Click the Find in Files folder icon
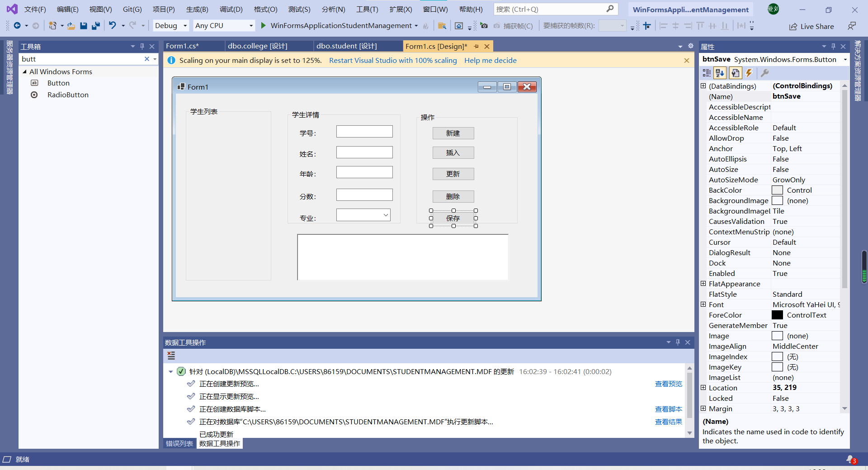 pos(442,26)
